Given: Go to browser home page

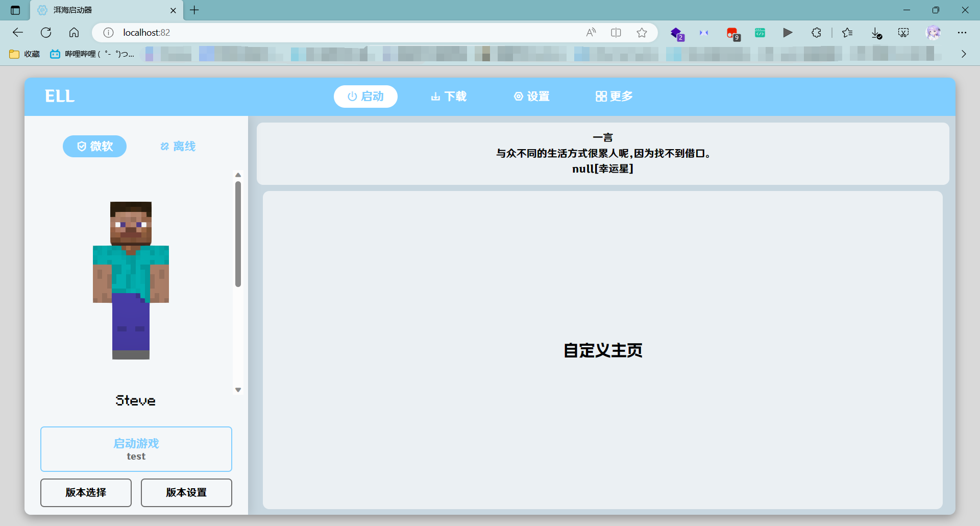Looking at the screenshot, I should 74,33.
